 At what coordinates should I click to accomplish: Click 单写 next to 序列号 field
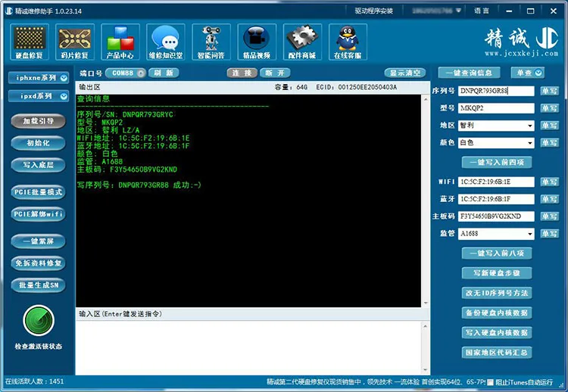coord(550,92)
